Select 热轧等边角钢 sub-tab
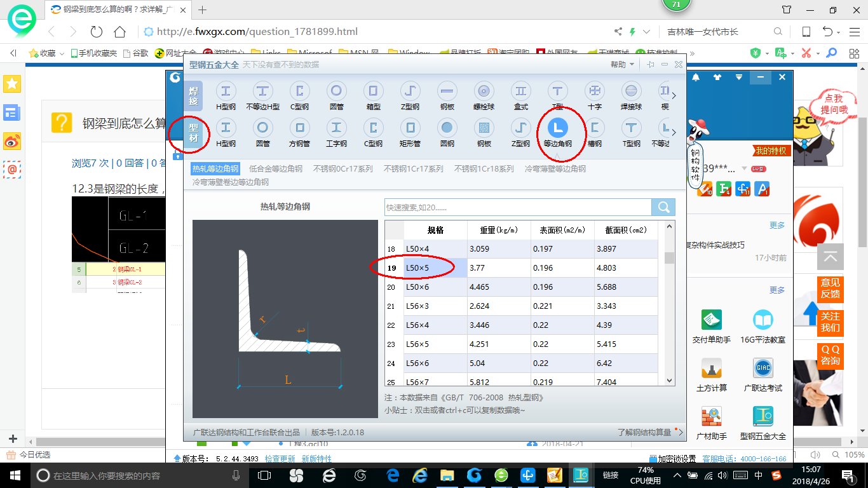The height and width of the screenshot is (488, 868). pos(216,169)
